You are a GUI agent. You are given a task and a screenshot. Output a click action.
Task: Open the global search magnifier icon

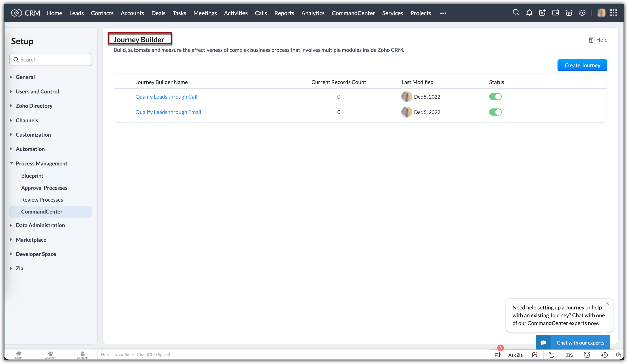(516, 13)
